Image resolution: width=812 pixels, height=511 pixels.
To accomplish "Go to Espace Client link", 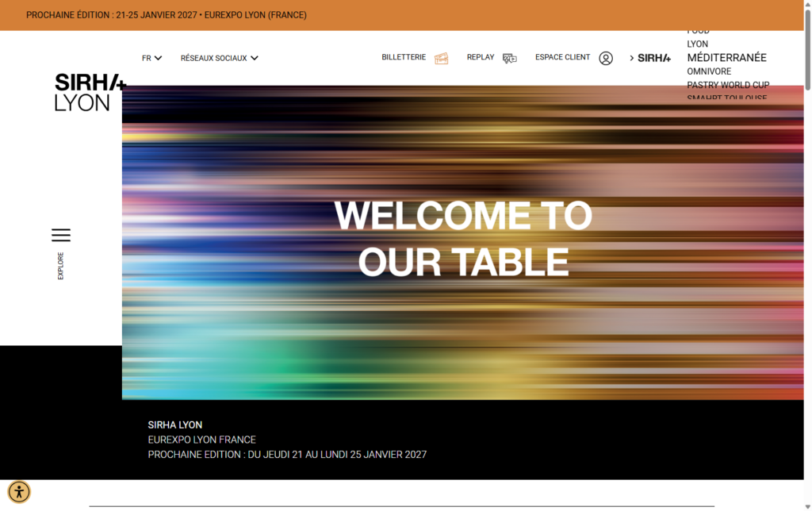I will point(562,57).
